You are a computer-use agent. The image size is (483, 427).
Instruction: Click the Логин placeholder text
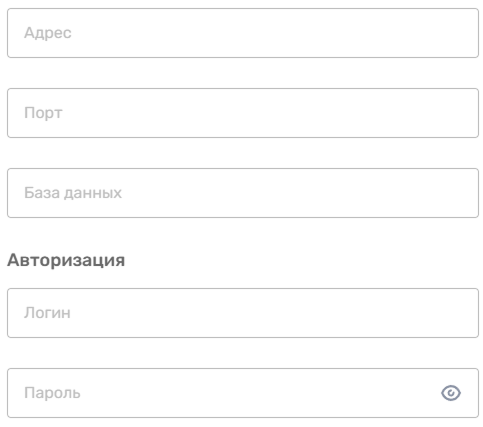pos(47,313)
